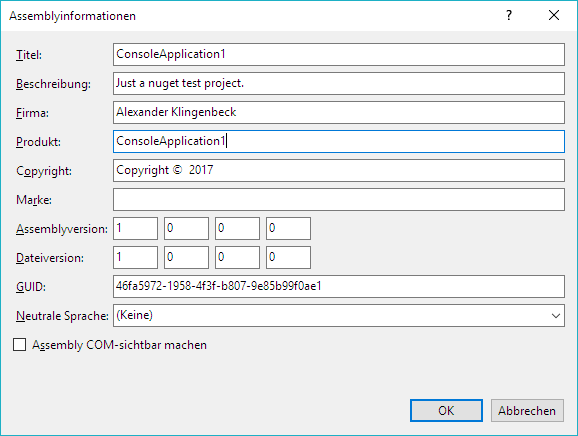Click Dateiversion major number field
Viewport: 578px width, 436px height.
pos(135,258)
